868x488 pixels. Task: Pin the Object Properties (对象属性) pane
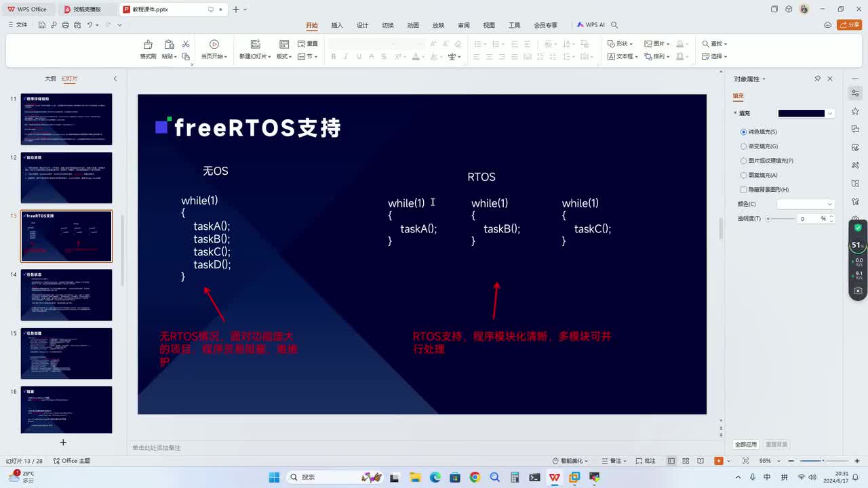817,79
